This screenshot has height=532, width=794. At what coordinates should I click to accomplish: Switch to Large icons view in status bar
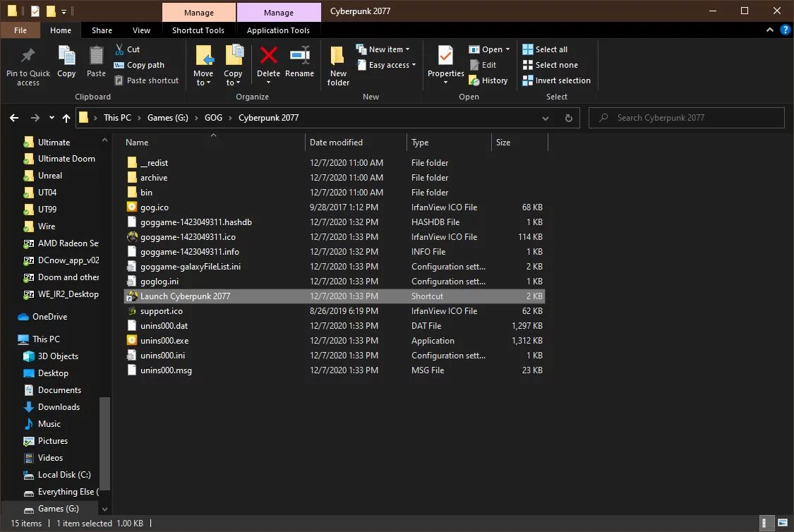(x=782, y=523)
